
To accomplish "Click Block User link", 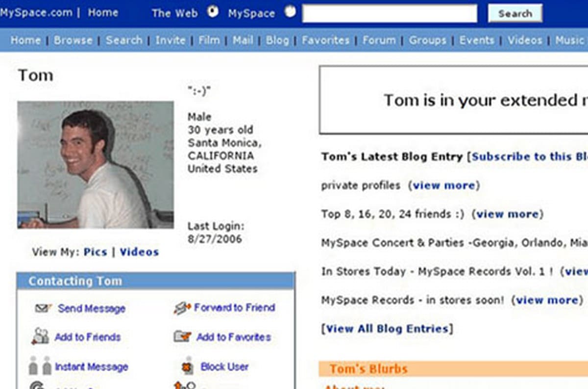I will point(224,366).
